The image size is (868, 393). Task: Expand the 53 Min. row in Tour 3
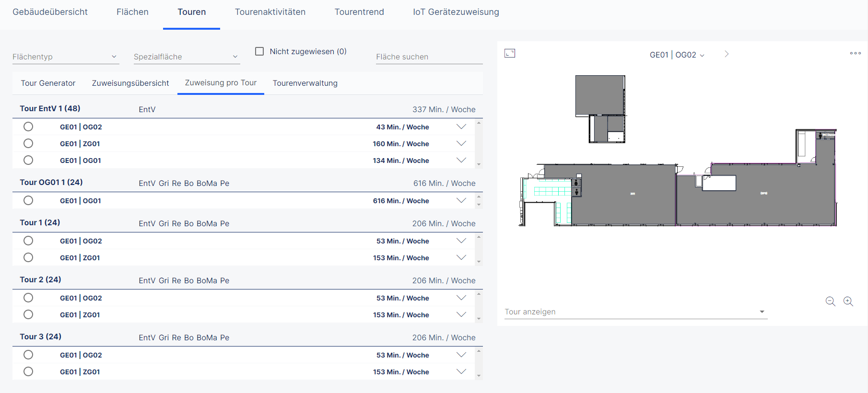[461, 355]
